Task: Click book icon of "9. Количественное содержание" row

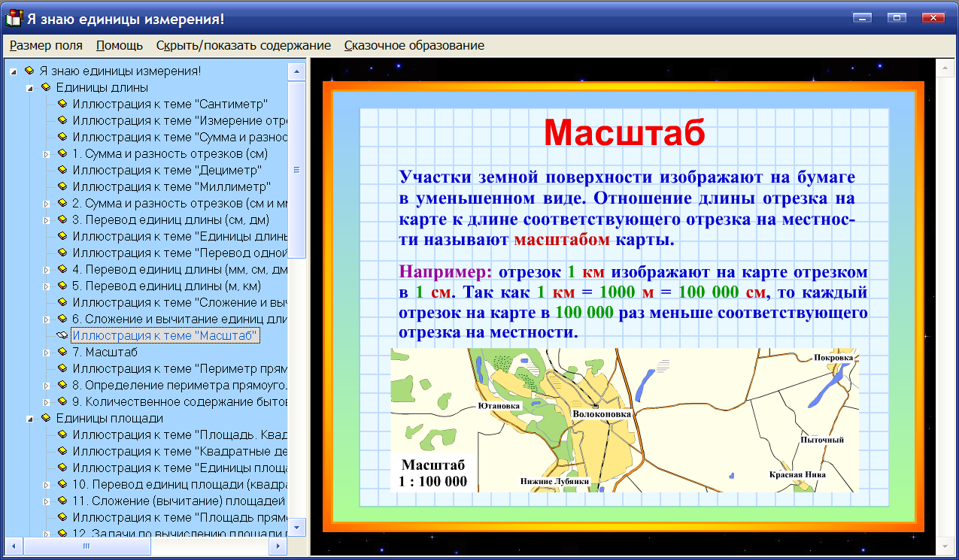Action: pyautogui.click(x=62, y=401)
